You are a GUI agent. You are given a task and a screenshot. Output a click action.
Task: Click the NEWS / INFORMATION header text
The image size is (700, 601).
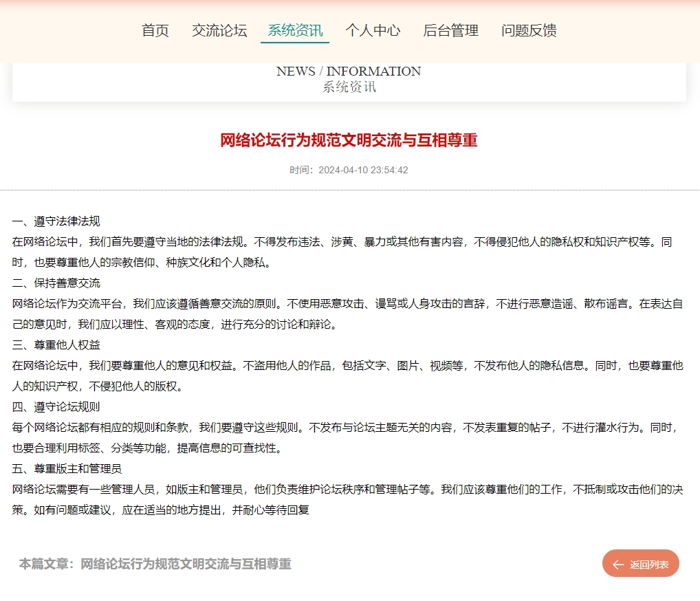pos(349,71)
